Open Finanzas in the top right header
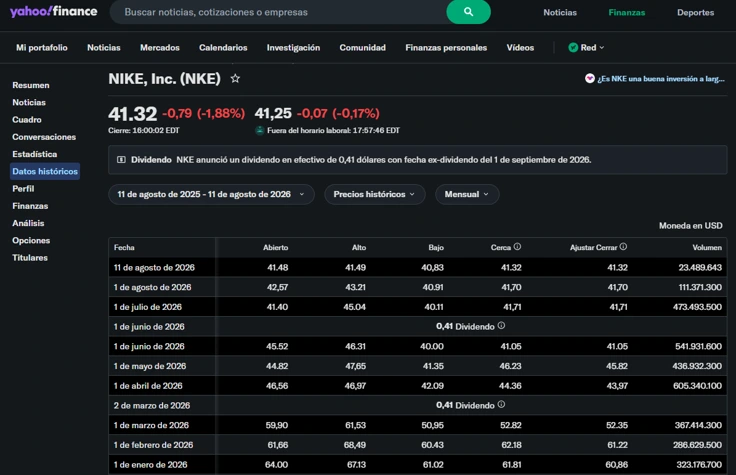This screenshot has width=736, height=475. [x=627, y=13]
